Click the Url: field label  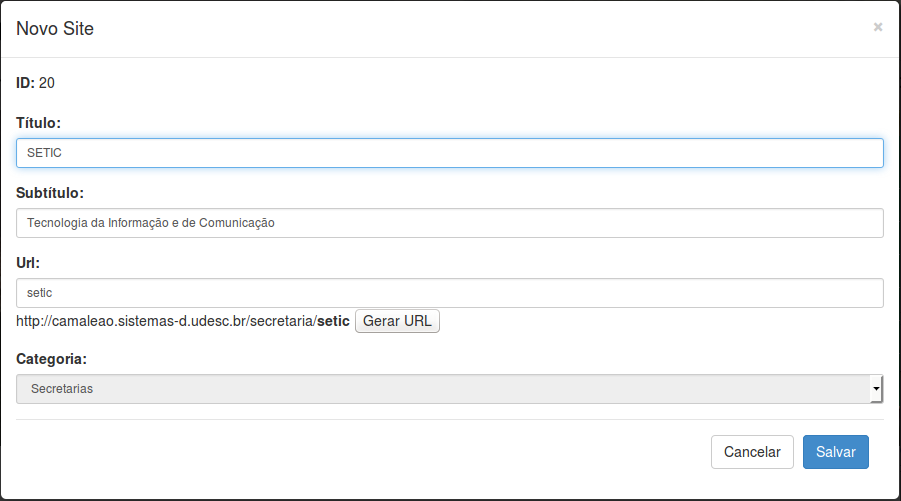28,263
